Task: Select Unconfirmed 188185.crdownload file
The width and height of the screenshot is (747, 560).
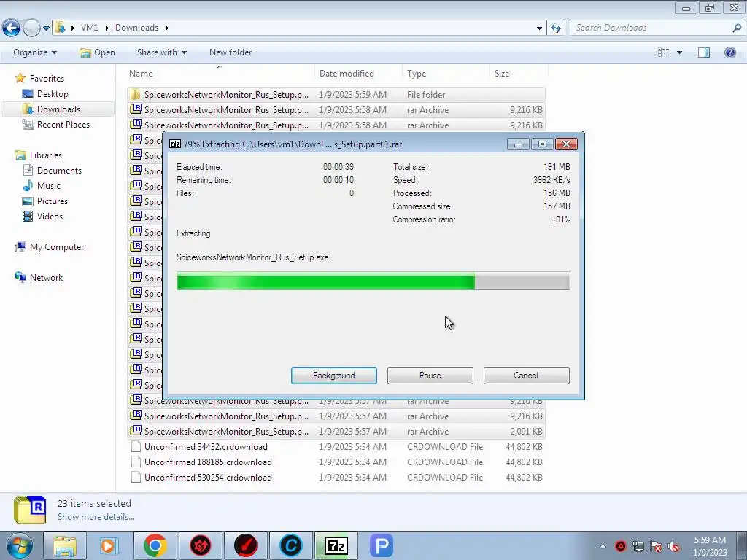Action: click(336, 462)
